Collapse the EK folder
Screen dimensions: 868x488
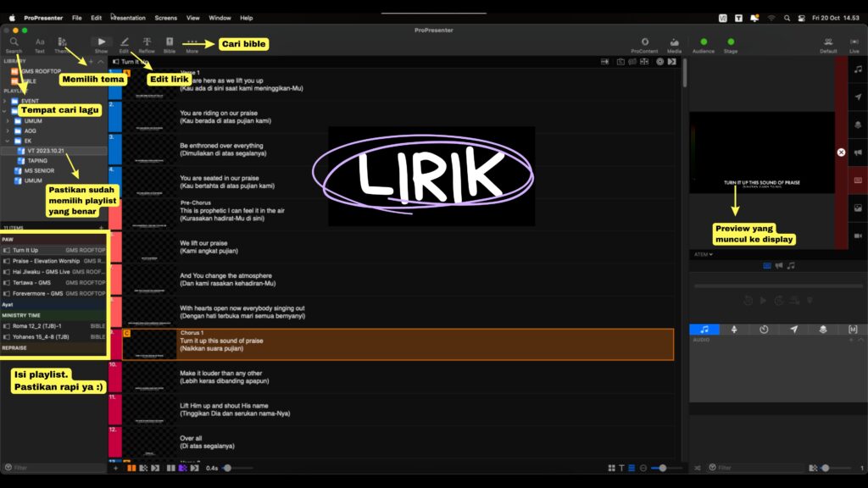pos(8,141)
